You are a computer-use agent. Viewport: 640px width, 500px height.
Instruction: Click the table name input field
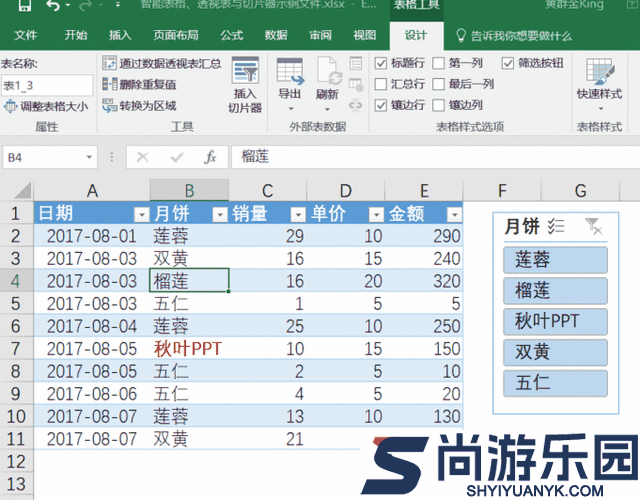point(47,85)
